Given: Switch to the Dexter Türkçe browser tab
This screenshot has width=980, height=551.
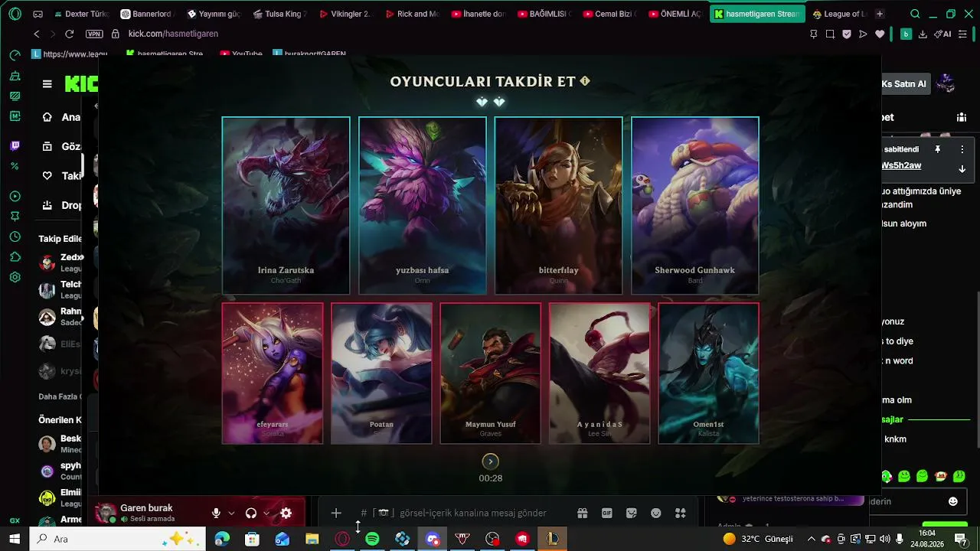Looking at the screenshot, I should [x=83, y=14].
